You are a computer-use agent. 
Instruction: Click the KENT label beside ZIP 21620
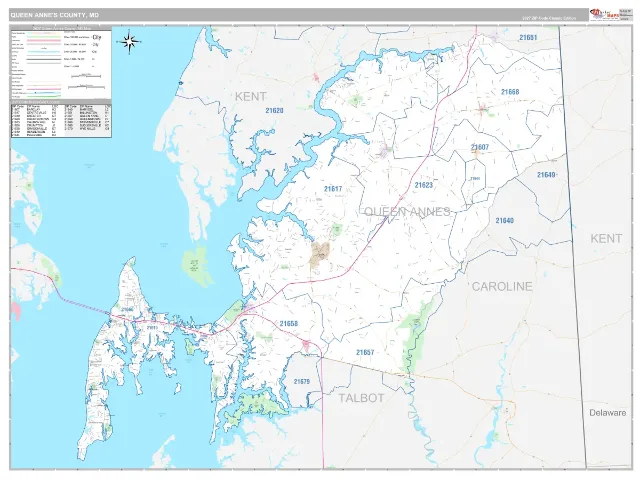251,97
